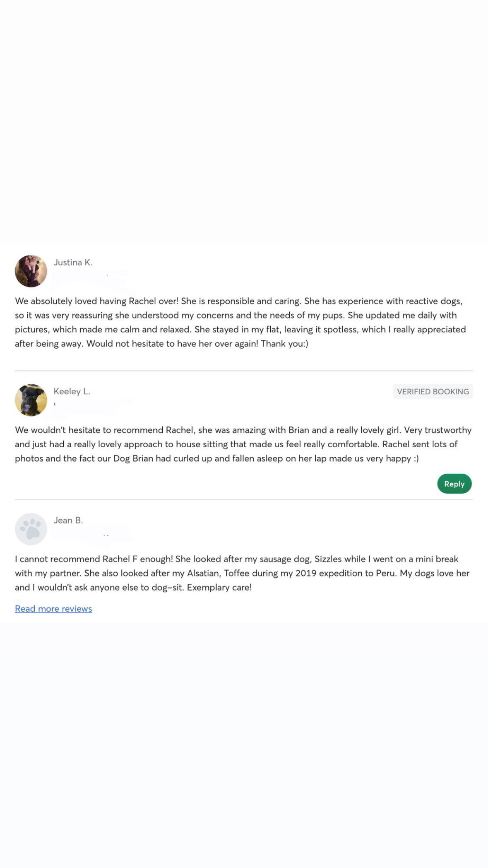Click Jean B.'s paw print avatar
The height and width of the screenshot is (868, 488).
click(31, 529)
